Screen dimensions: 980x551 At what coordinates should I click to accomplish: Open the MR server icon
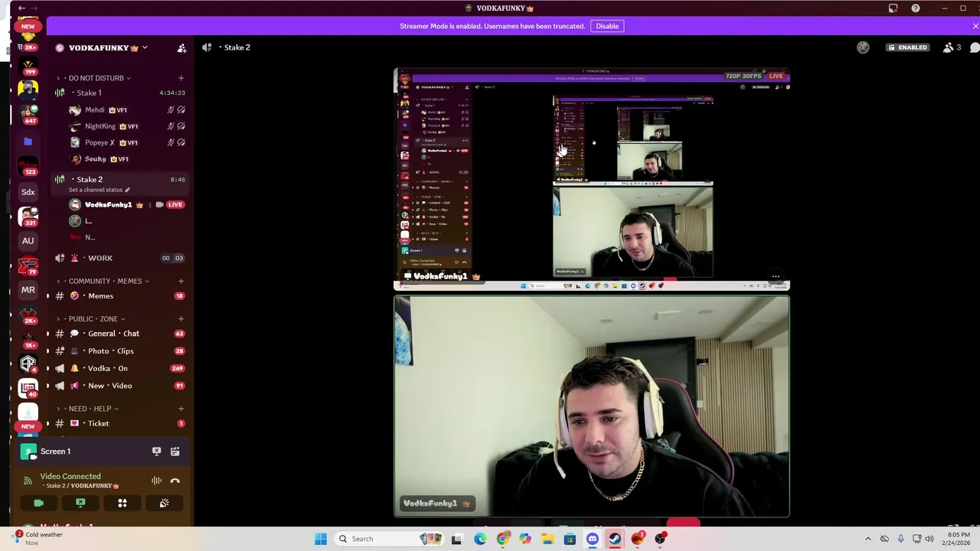[x=28, y=290]
